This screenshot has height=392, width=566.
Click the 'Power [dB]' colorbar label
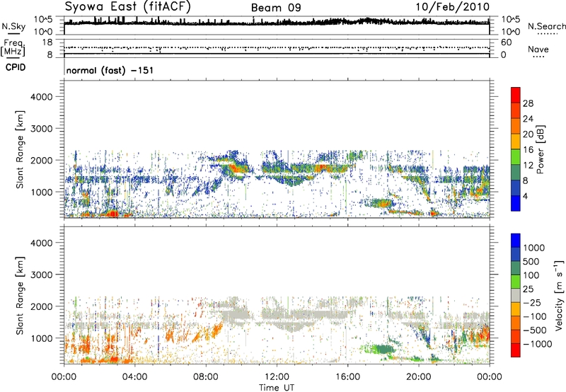(x=540, y=149)
